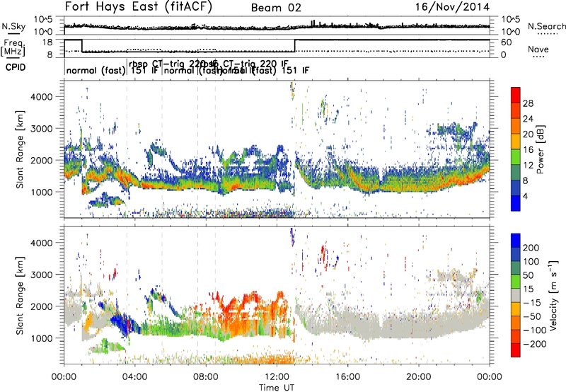Click the velocity colorbar value 200

[531, 248]
